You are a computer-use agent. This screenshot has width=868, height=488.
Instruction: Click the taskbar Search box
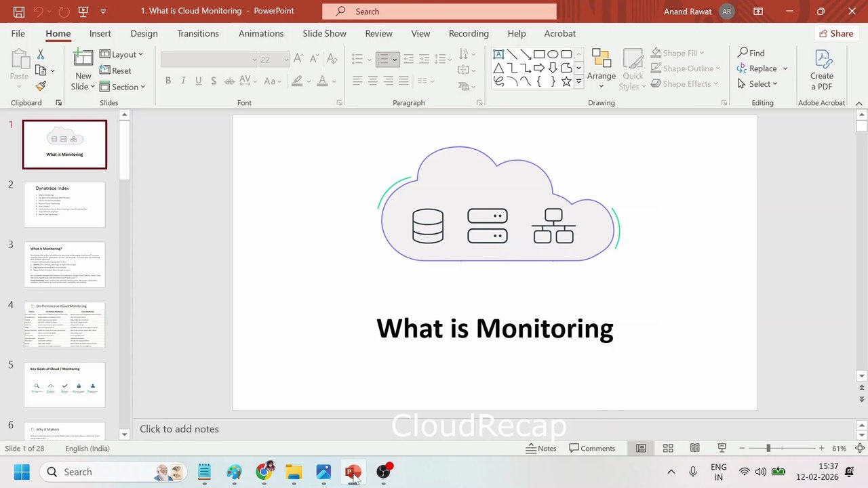(114, 472)
